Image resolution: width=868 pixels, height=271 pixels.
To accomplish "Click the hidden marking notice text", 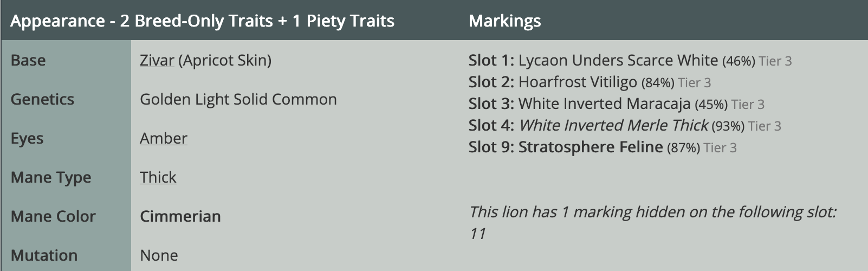I will pos(652,212).
